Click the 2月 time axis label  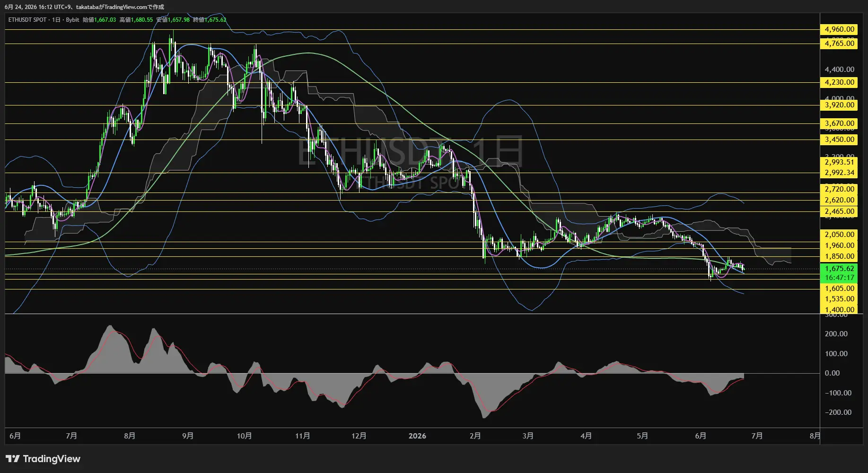pos(475,436)
